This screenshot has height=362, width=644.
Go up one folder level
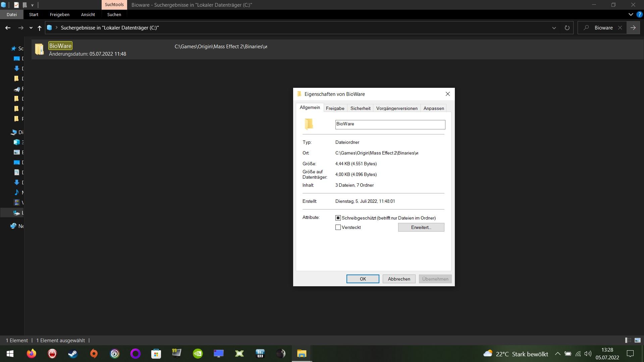40,28
